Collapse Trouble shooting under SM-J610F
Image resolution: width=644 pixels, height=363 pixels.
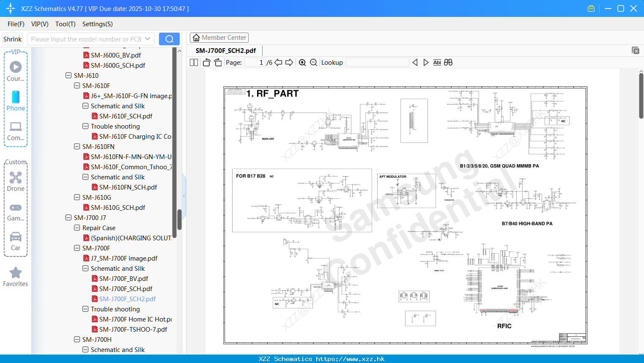click(x=85, y=126)
